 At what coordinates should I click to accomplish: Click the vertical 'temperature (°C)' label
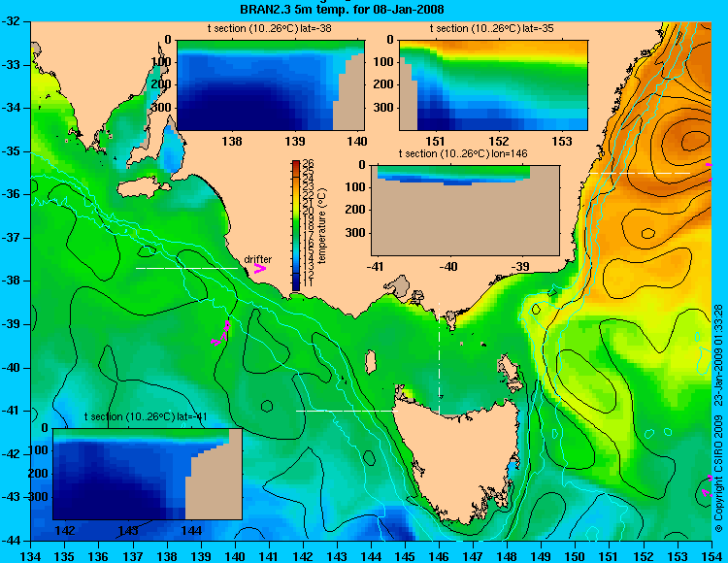pos(322,225)
